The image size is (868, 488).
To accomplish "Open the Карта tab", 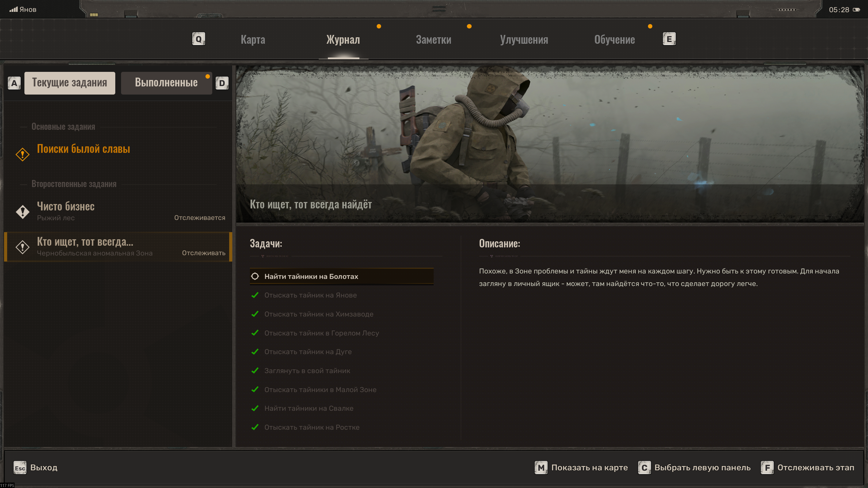I will tap(253, 40).
